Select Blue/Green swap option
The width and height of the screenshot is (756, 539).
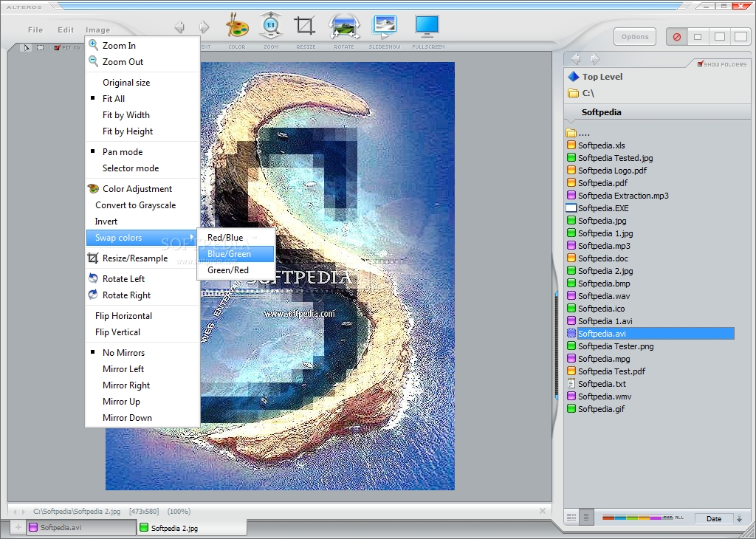(236, 254)
